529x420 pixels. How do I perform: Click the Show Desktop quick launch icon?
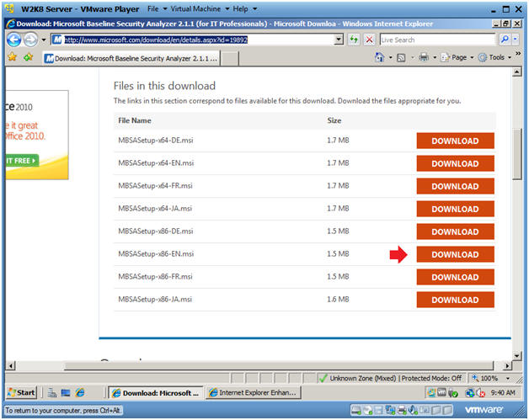click(x=66, y=393)
